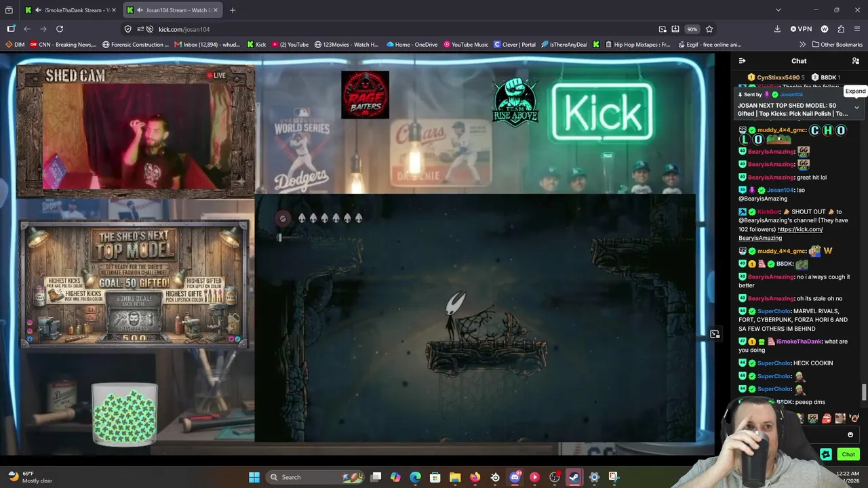868x488 pixels.
Task: Open Kick gift icon beside Chat button
Action: click(x=826, y=455)
